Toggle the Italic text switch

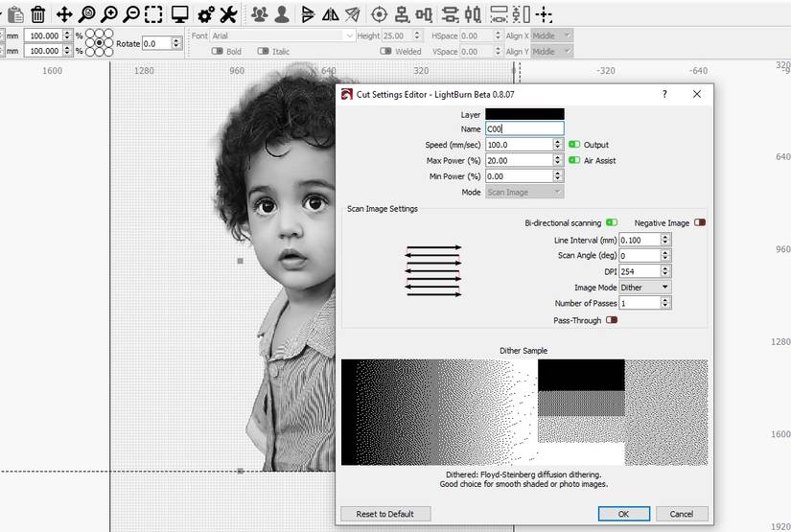(263, 51)
